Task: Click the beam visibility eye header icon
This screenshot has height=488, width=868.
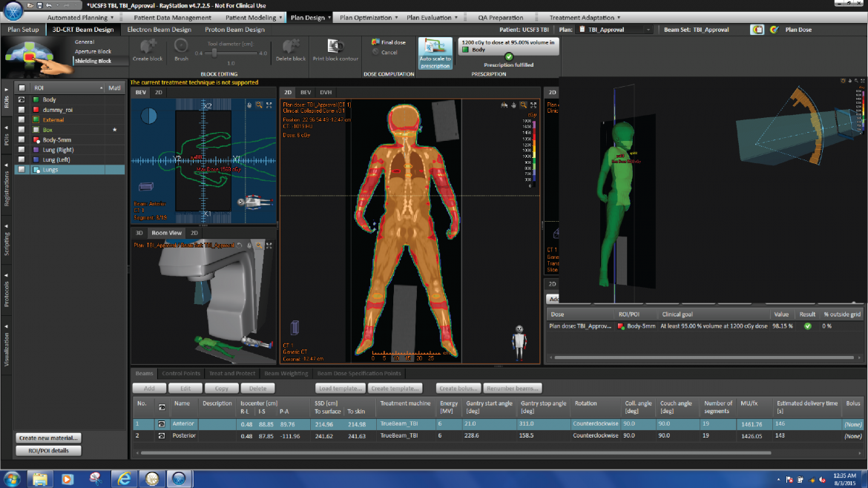Action: pyautogui.click(x=162, y=407)
